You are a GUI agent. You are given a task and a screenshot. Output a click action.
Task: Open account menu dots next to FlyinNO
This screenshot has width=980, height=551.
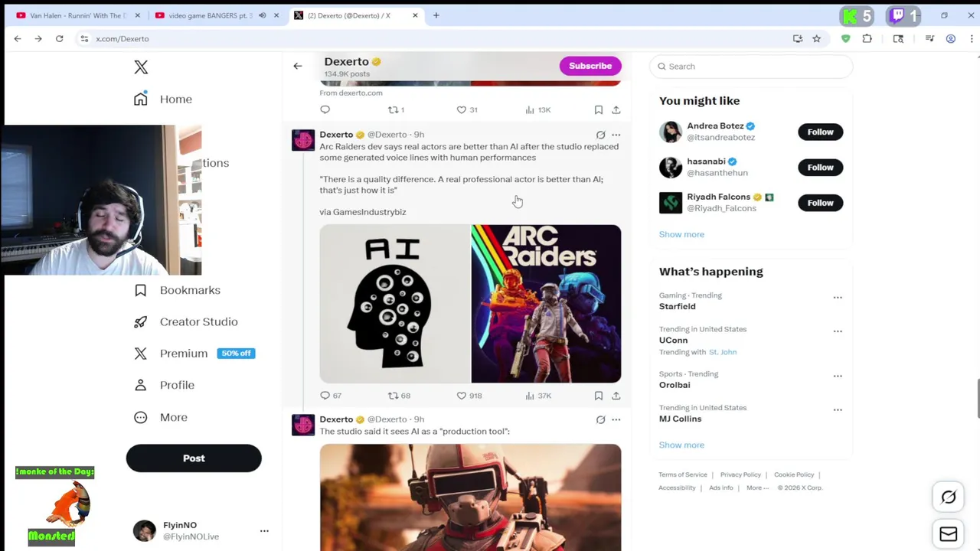click(x=264, y=531)
